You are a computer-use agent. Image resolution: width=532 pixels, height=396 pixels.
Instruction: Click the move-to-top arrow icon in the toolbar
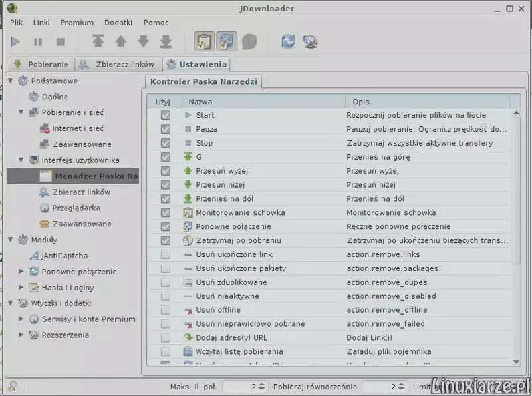click(x=98, y=41)
